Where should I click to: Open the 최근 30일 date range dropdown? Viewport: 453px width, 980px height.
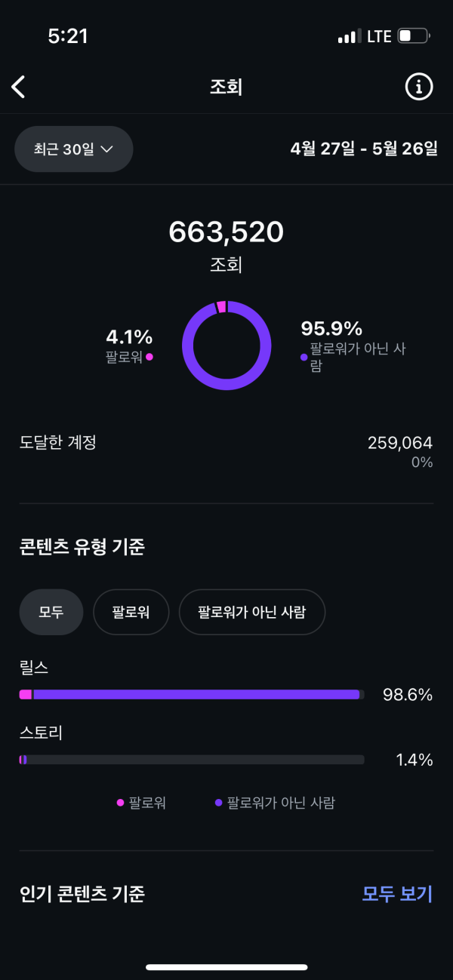click(x=73, y=149)
